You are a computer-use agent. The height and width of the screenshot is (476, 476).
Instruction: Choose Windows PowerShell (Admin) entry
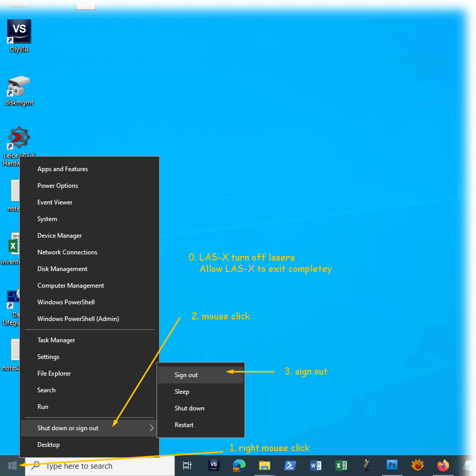(78, 319)
